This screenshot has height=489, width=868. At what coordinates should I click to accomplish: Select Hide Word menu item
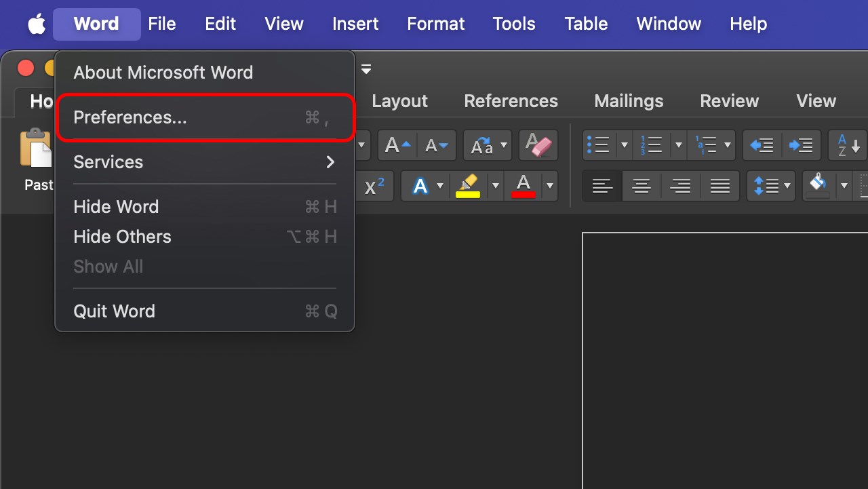(x=204, y=207)
